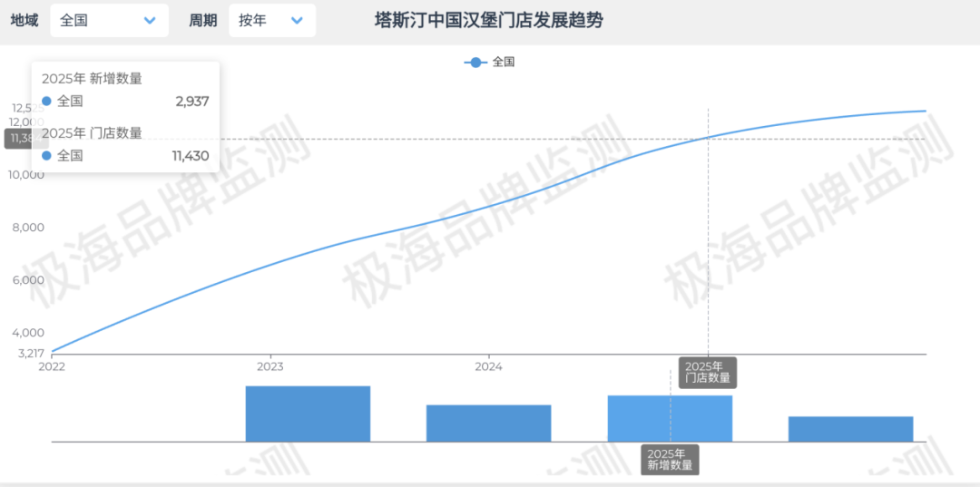Click the 2025年 新增数量 tooltip heading
This screenshot has width=980, height=487.
click(x=92, y=79)
